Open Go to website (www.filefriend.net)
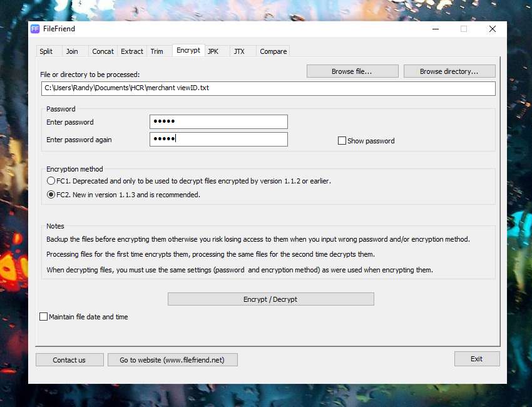 point(172,360)
